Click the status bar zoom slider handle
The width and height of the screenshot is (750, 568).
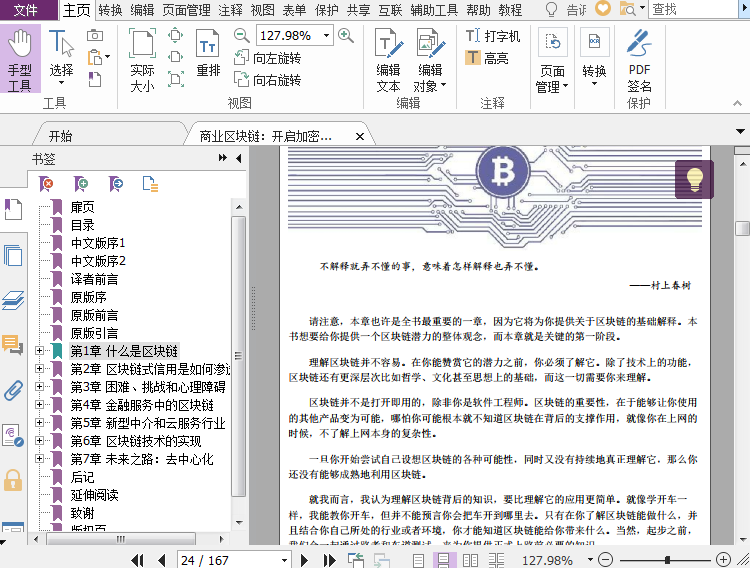coord(667,559)
